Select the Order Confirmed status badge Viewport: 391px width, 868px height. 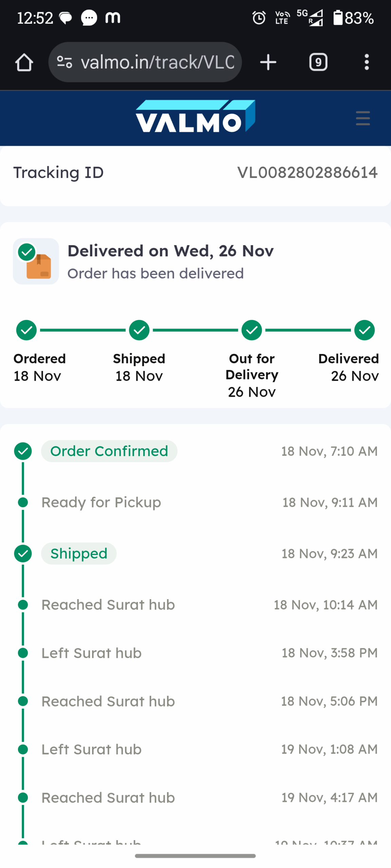point(109,451)
